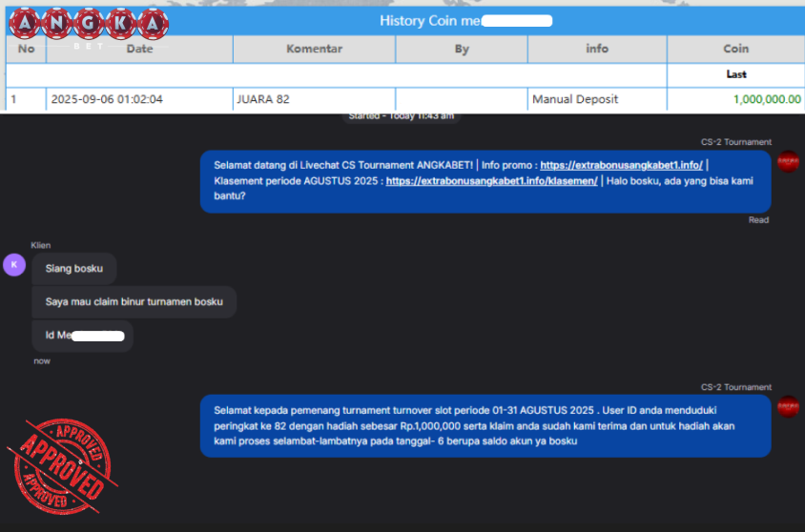This screenshot has width=805, height=532.
Task: Click the first CS-2 Tournament sender label
Action: [x=736, y=142]
